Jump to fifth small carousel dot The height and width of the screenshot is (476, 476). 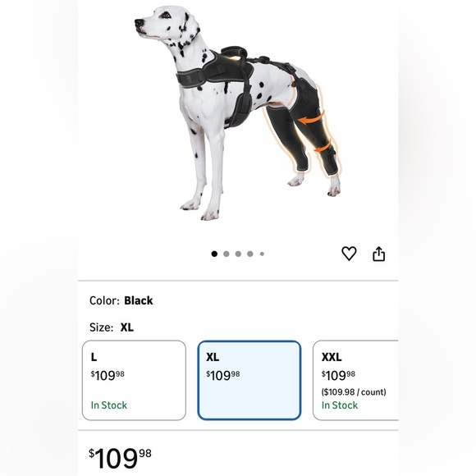tap(262, 254)
